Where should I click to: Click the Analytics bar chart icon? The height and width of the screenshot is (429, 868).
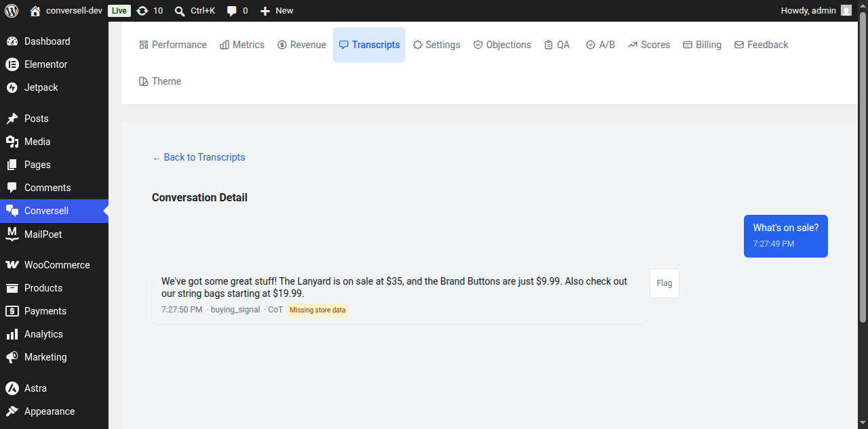pyautogui.click(x=12, y=334)
